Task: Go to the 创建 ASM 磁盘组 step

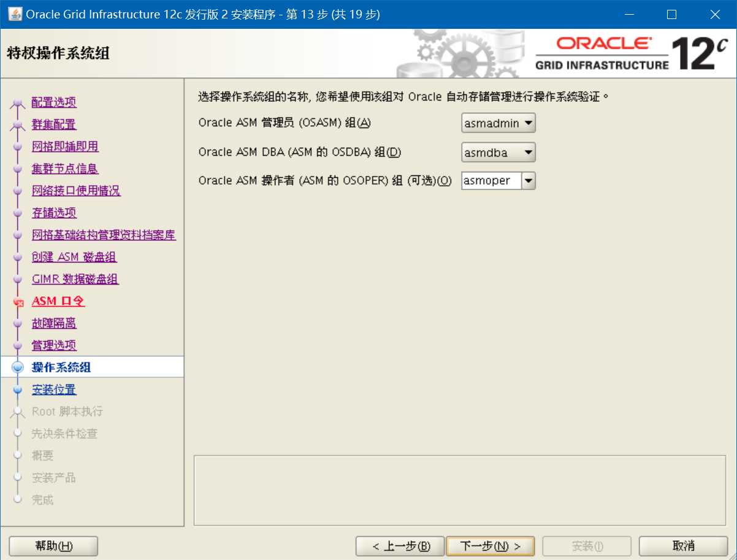Action: click(74, 257)
